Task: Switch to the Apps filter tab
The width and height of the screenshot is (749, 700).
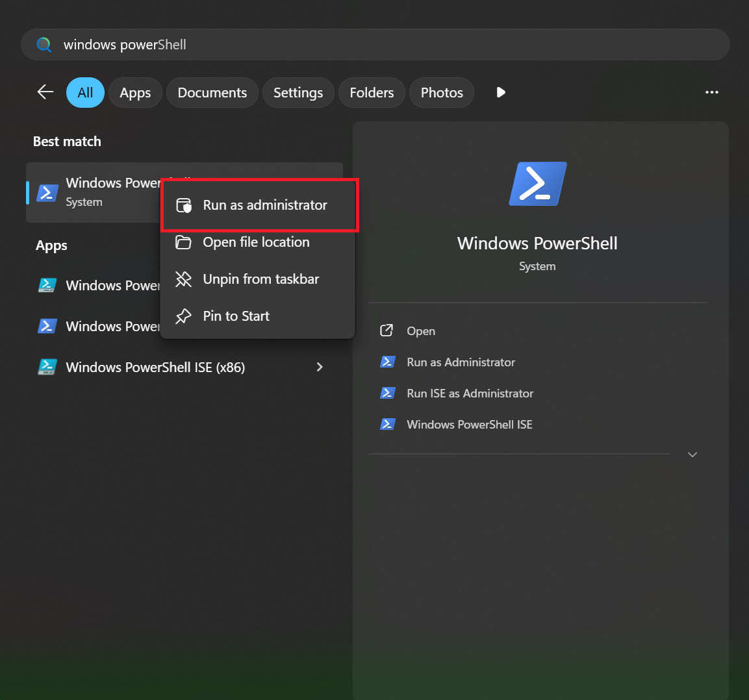Action: pos(135,93)
